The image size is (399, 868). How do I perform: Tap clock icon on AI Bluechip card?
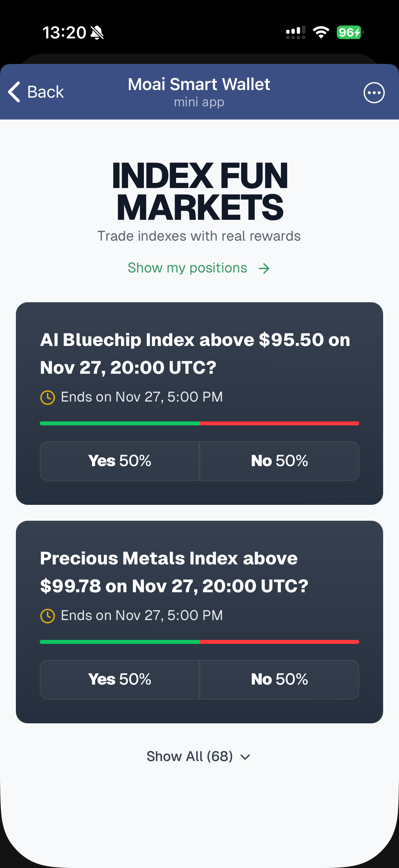[47, 397]
